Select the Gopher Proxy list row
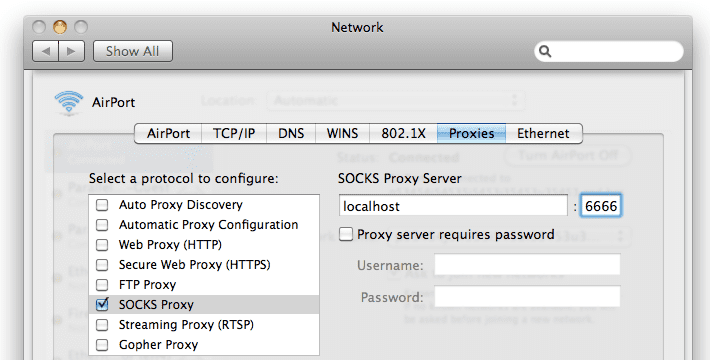This screenshot has width=710, height=360. pyautogui.click(x=204, y=345)
